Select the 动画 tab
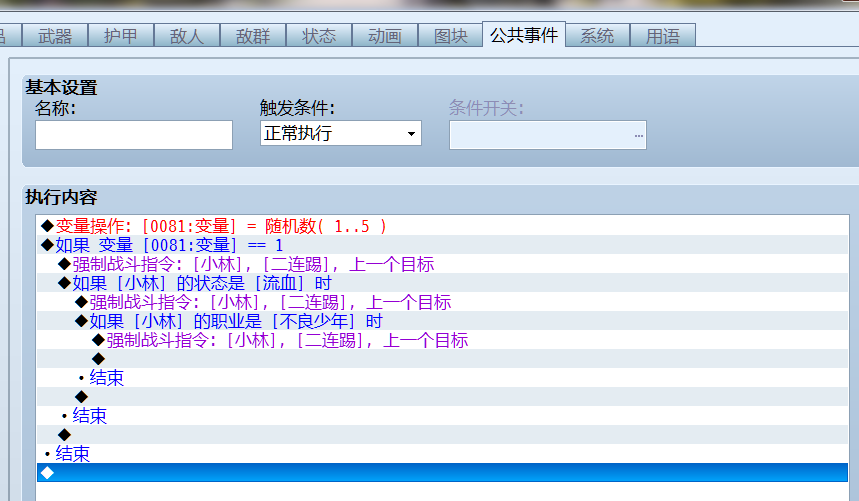Viewport: 859px width, 501px height. tap(385, 36)
